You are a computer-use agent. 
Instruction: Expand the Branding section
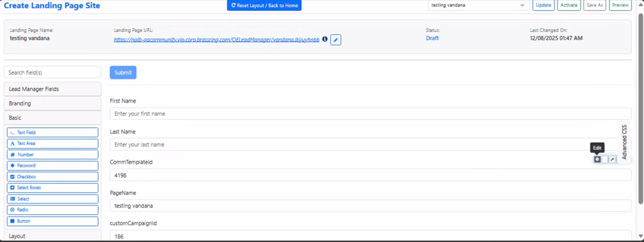(52, 104)
